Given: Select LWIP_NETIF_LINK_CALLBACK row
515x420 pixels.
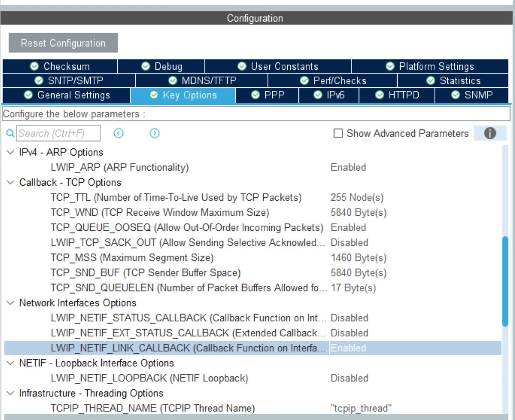Looking at the screenshot, I should pyautogui.click(x=253, y=348).
